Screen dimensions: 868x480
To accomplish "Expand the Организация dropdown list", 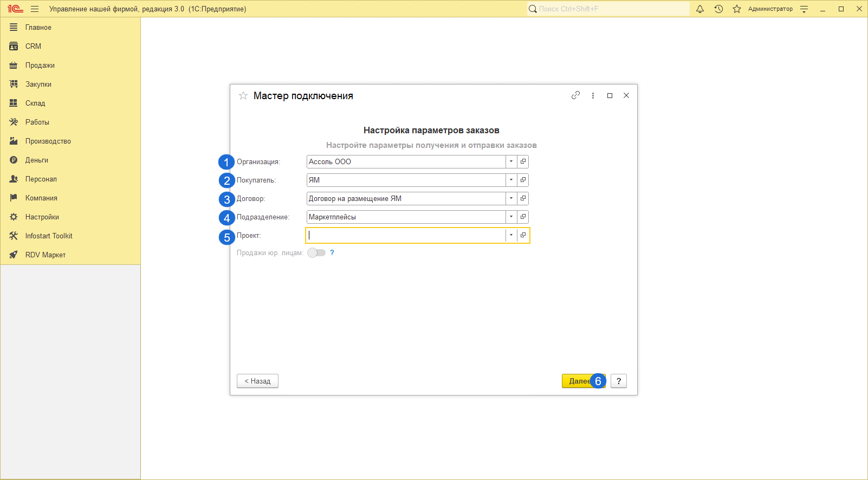I will coord(511,161).
